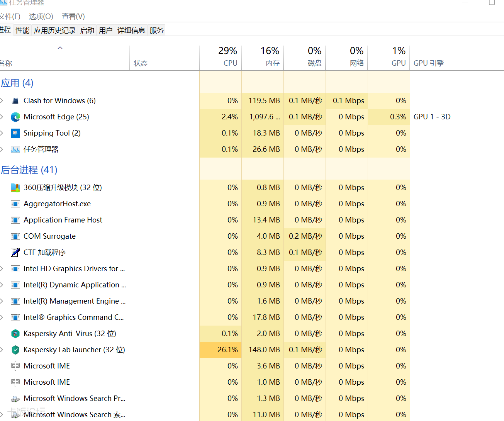The width and height of the screenshot is (504, 421).
Task: Click the Microsoft Edge browser icon
Action: [x=15, y=117]
